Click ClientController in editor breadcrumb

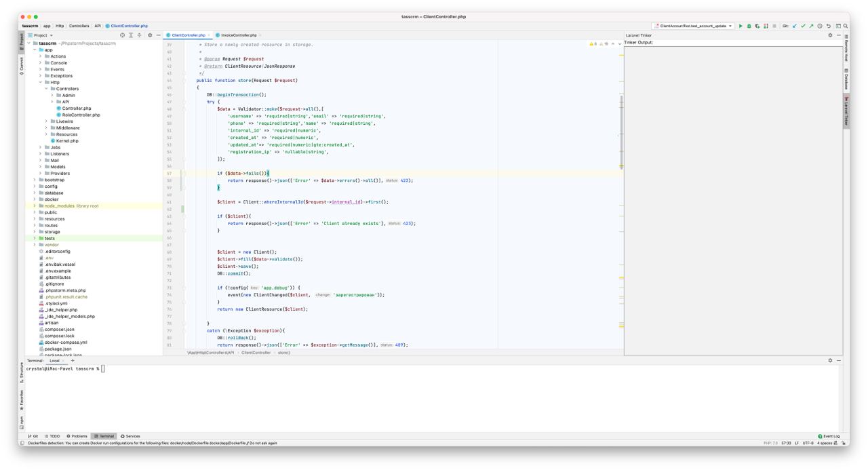(256, 353)
